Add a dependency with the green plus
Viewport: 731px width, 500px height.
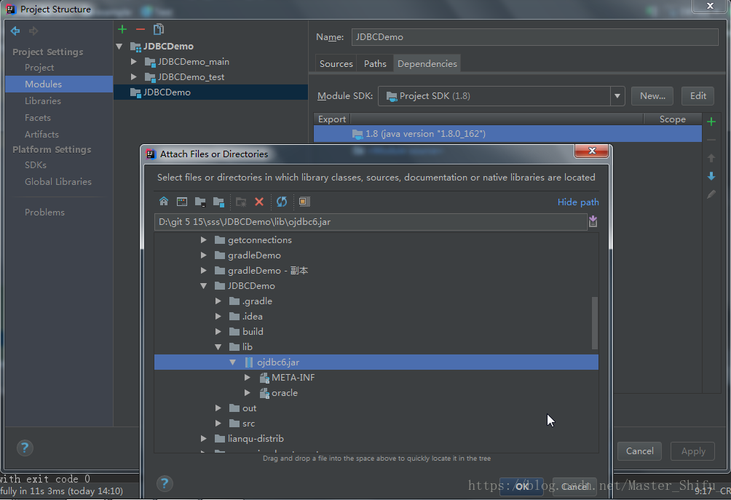point(711,122)
